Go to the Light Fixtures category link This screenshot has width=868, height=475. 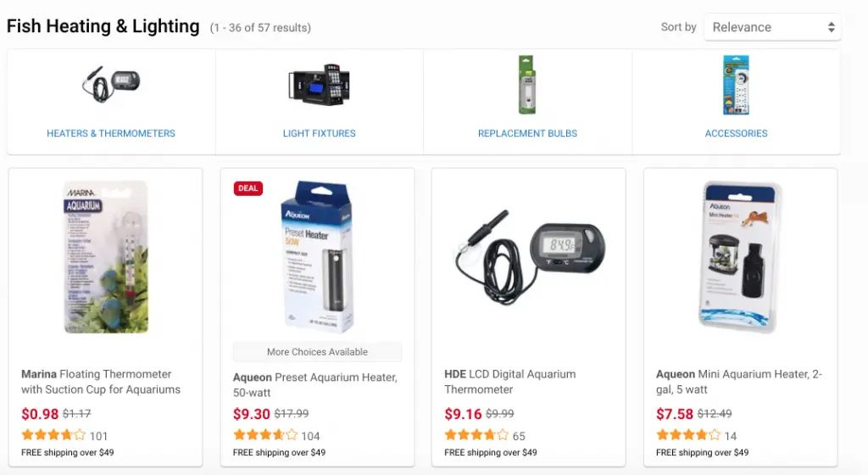coord(319,133)
